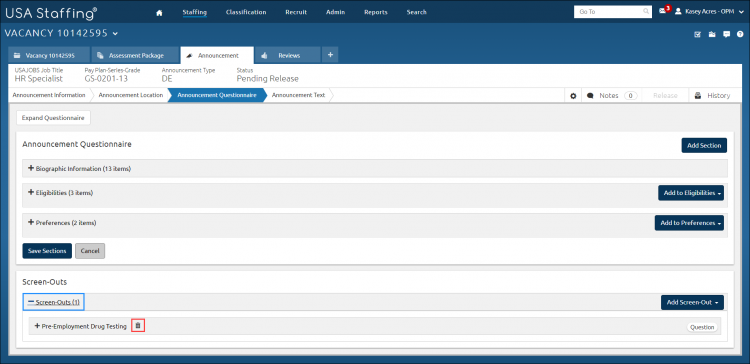Open the Reports menu

click(376, 12)
